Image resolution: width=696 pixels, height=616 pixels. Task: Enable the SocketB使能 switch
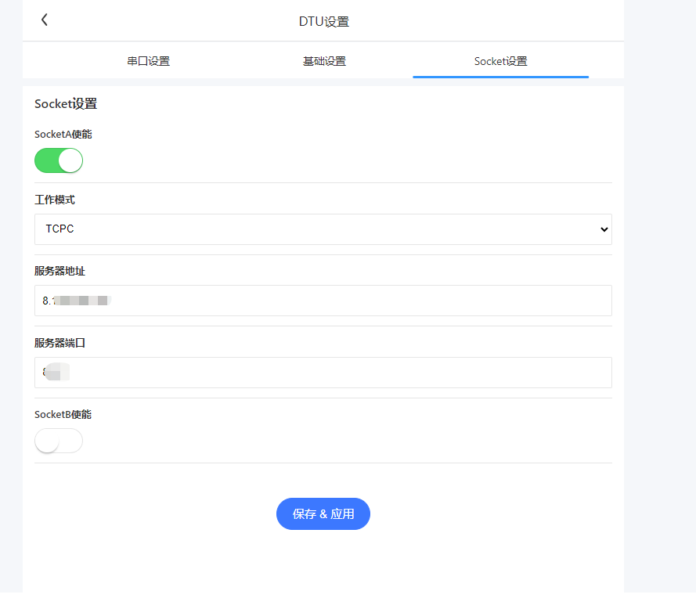59,441
